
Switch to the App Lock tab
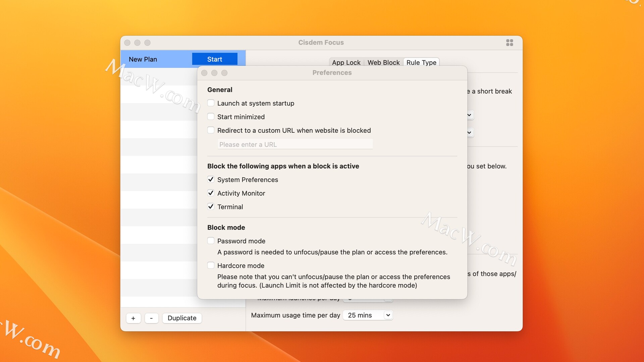point(346,62)
